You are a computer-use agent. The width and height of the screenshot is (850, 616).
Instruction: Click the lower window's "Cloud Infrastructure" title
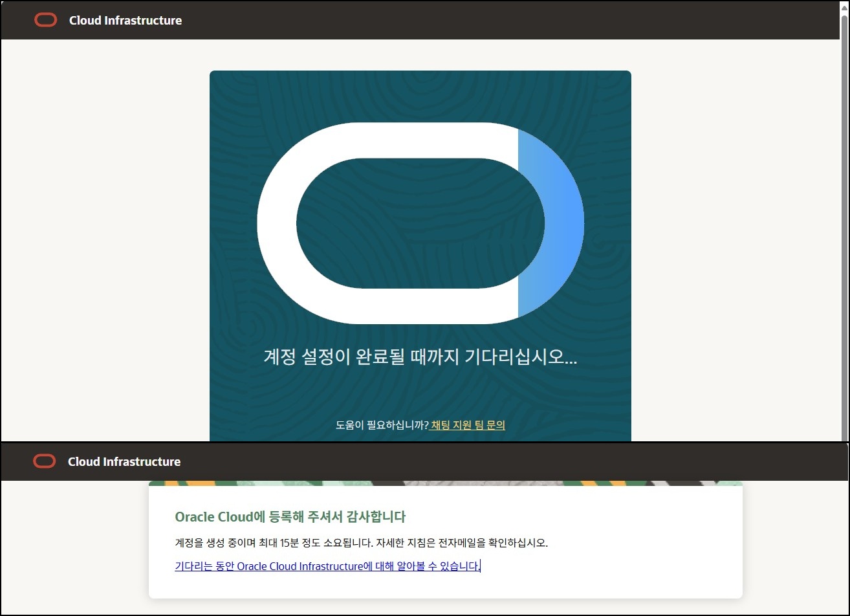[x=124, y=461]
